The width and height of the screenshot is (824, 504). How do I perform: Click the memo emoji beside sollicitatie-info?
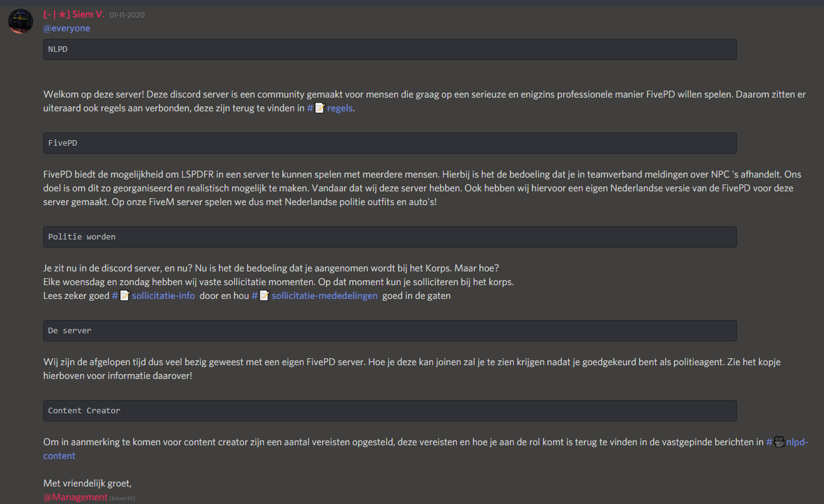coord(125,296)
